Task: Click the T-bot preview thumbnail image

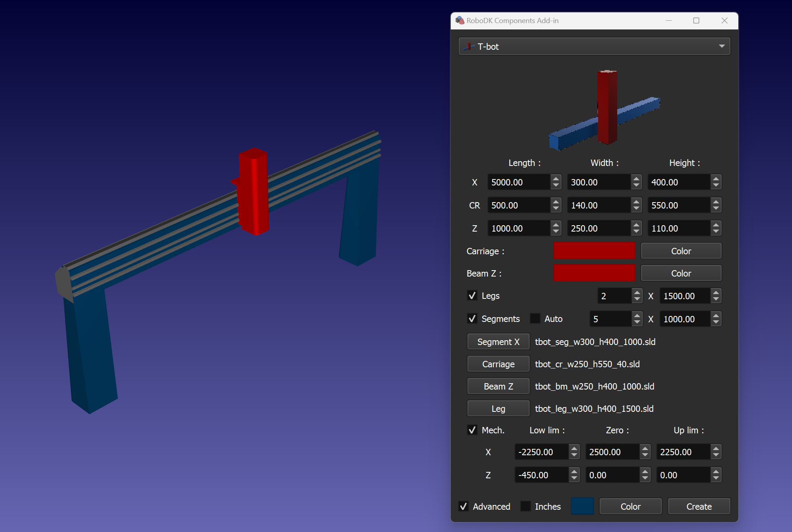Action: pos(604,109)
